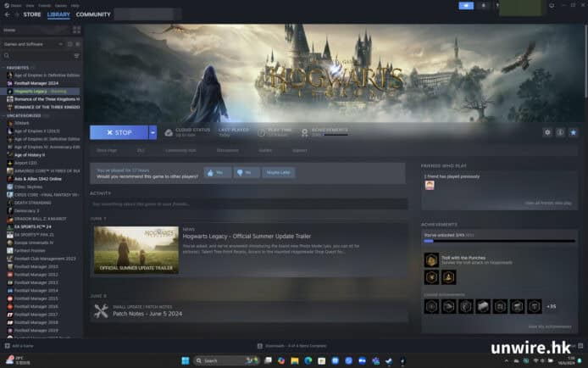This screenshot has height=368, width=588.
Task: Open the library grid view icon
Action: pos(76,30)
